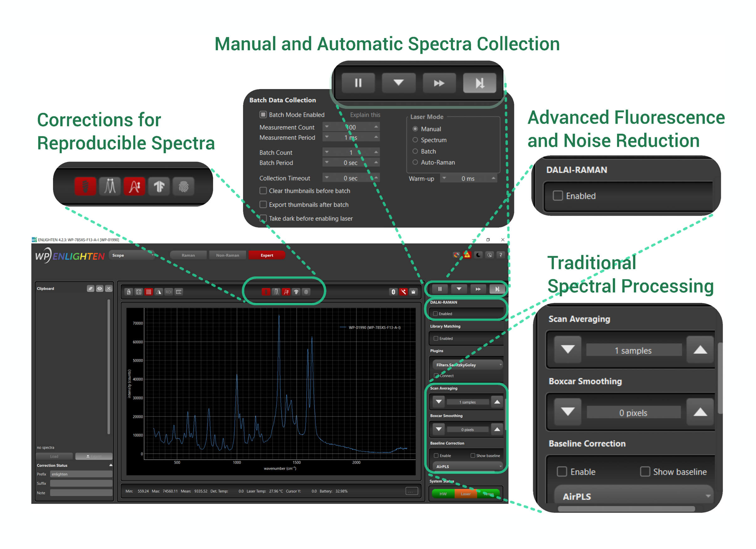Click the Prefix input field
This screenshot has height=549, width=756.
click(x=81, y=474)
